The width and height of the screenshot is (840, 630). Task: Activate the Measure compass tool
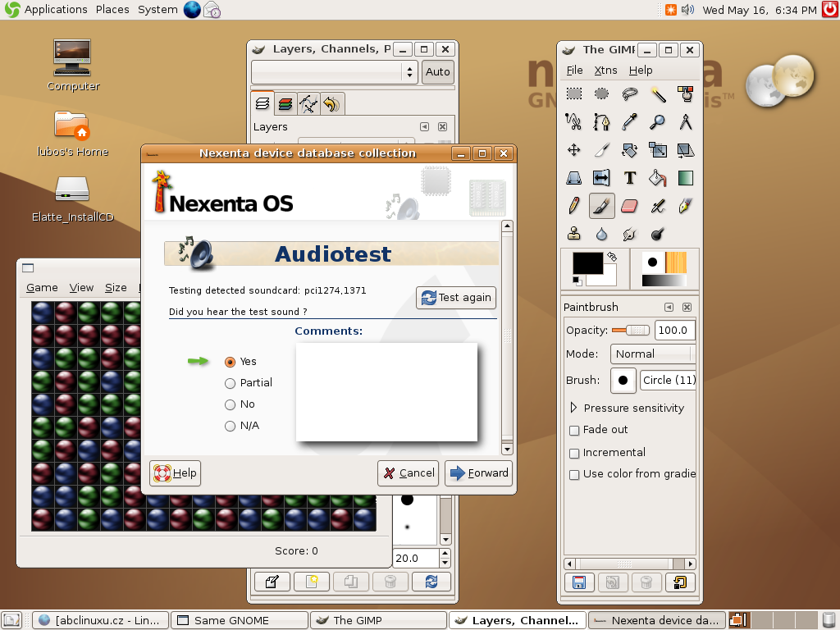686,122
